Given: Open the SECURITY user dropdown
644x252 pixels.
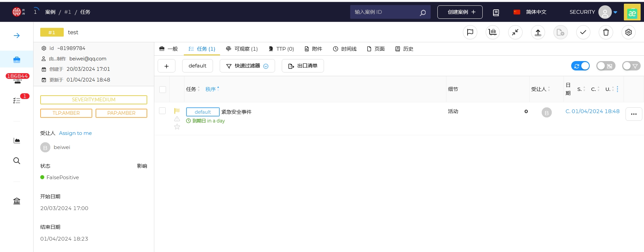Looking at the screenshot, I should (593, 12).
